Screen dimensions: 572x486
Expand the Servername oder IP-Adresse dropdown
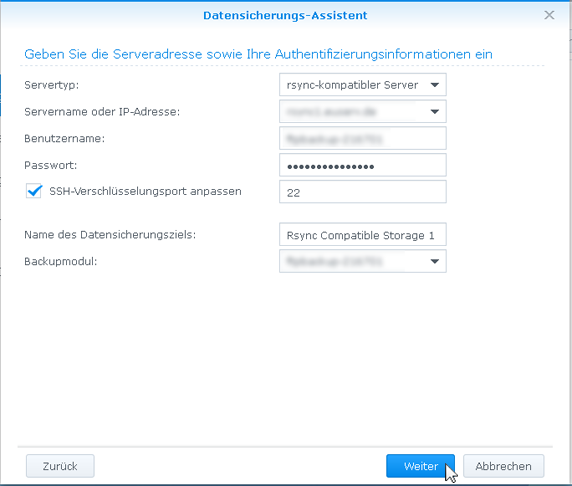[x=434, y=112]
